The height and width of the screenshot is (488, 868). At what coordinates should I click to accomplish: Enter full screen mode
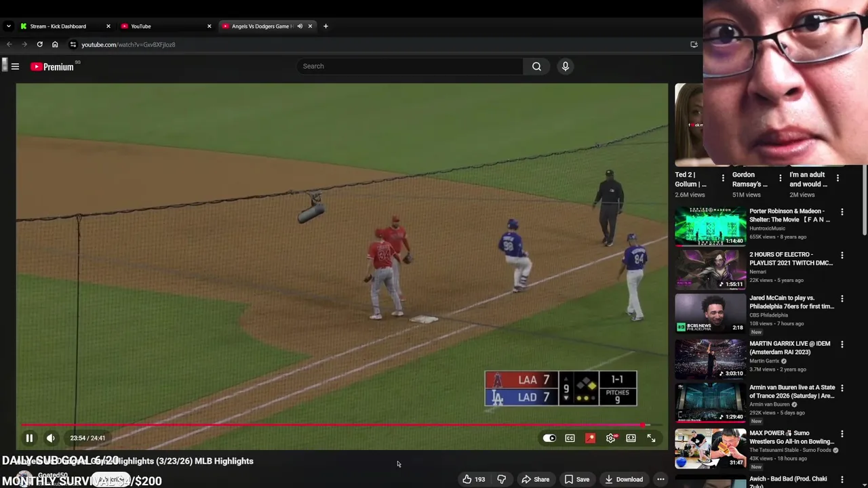[651, 439]
